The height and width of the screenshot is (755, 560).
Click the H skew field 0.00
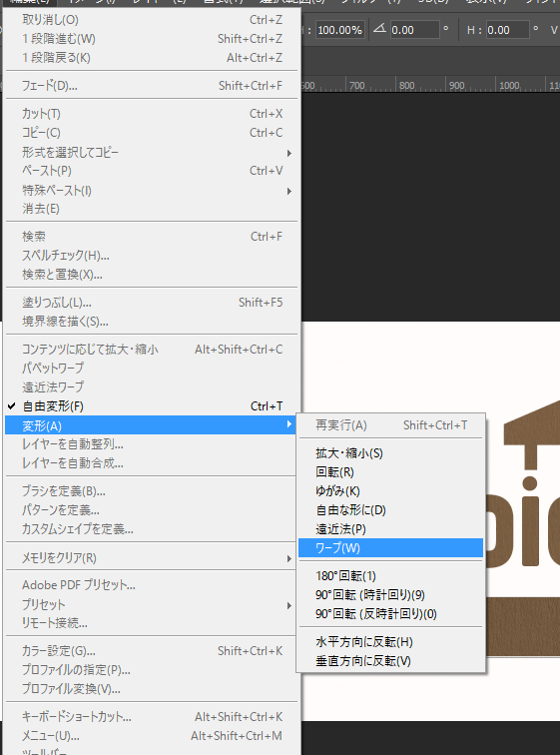507,30
